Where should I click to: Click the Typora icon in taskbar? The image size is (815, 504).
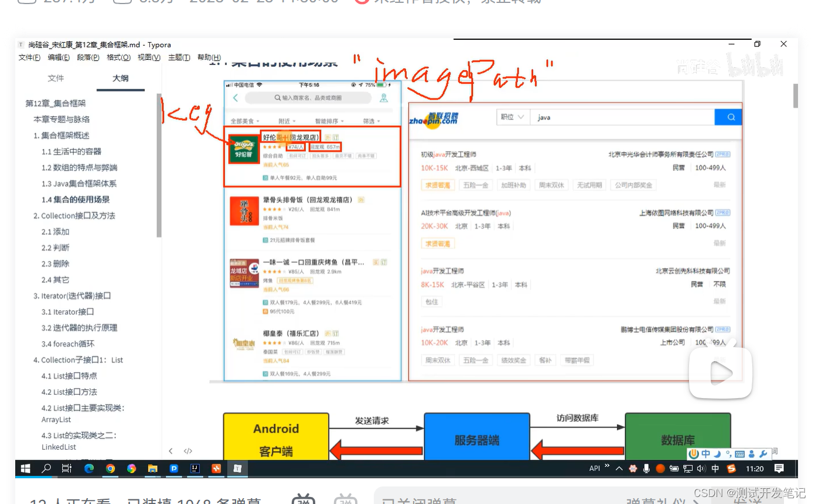237,468
